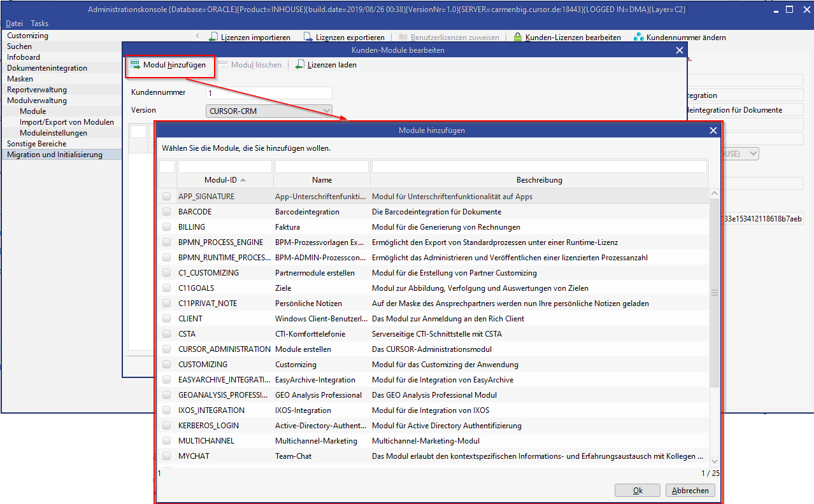Open the Datei menu

click(14, 24)
